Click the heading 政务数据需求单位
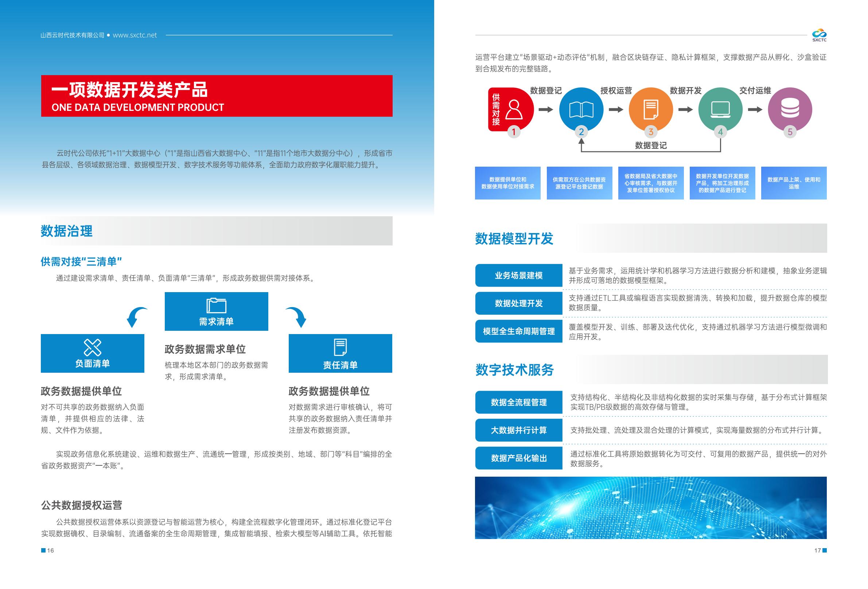This screenshot has height=589, width=868. [x=205, y=349]
